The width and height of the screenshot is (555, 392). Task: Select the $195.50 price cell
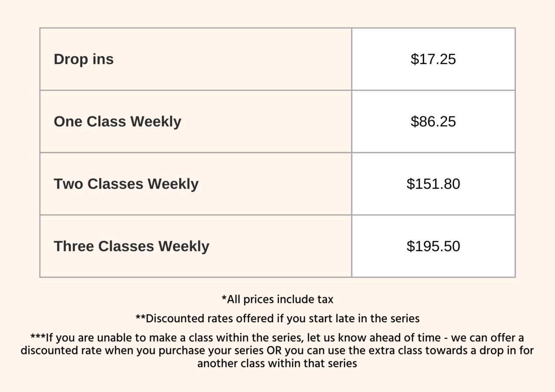click(x=433, y=246)
